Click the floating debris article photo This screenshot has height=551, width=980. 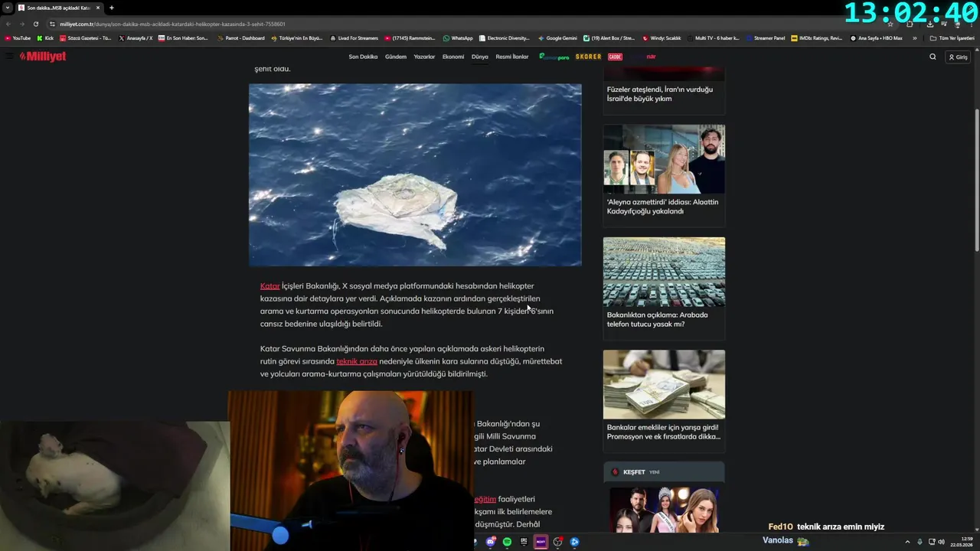415,174
